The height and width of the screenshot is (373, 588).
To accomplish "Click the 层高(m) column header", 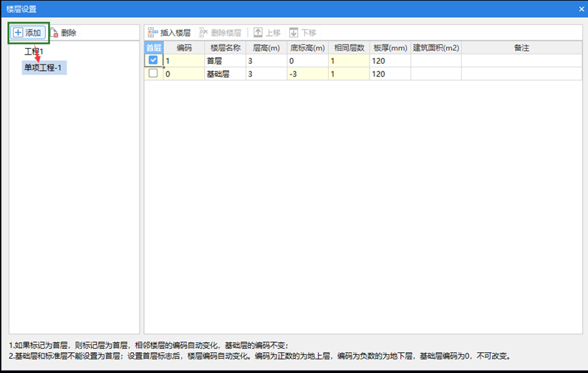I will [x=266, y=48].
